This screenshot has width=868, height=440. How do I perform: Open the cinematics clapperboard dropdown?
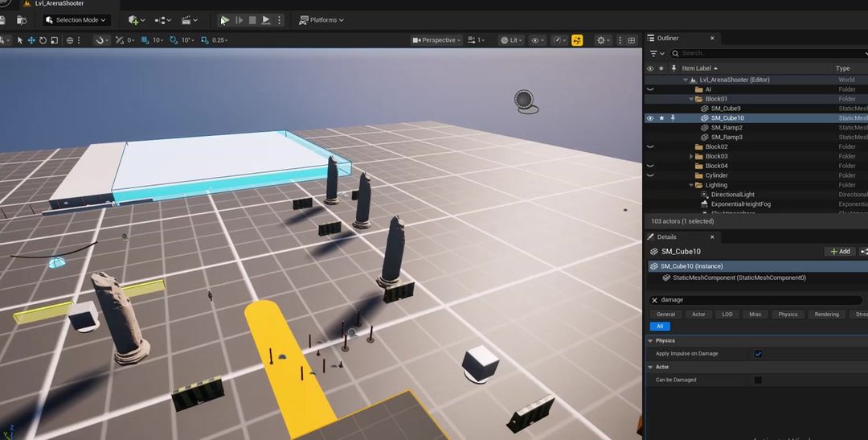[x=190, y=20]
